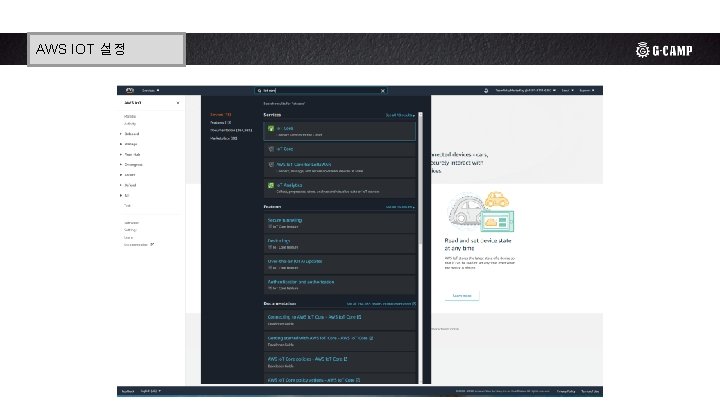Image resolution: width=720 pixels, height=405 pixels.
Task: Open the Seoul region dropdown
Action: [x=568, y=90]
